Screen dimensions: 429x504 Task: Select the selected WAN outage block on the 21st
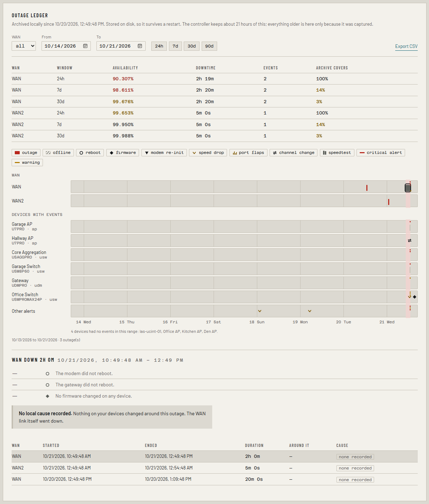click(x=408, y=188)
